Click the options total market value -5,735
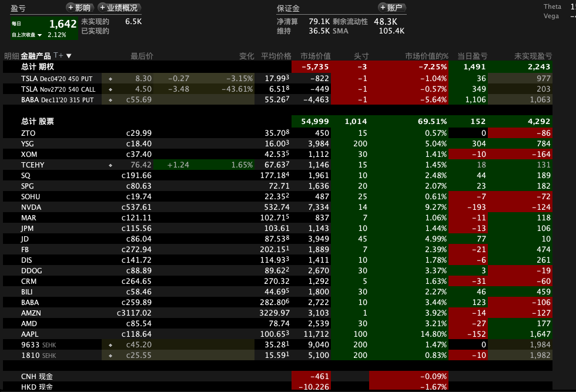The image size is (576, 392). pos(315,67)
